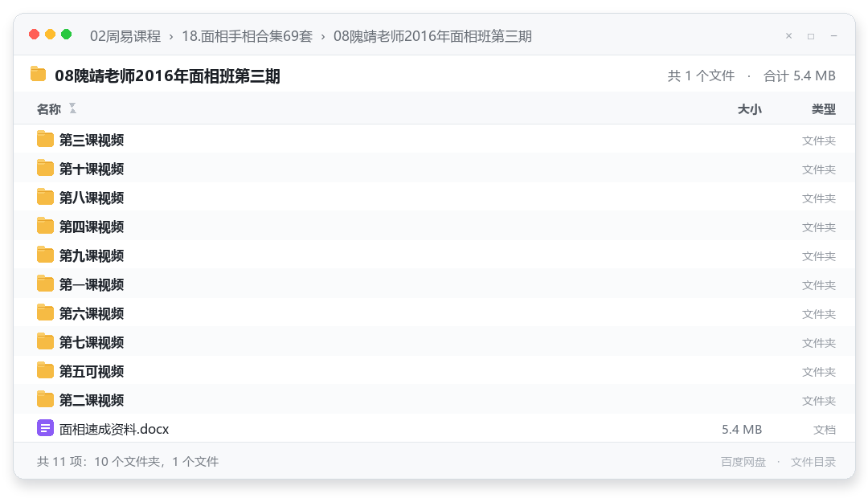The image size is (868, 498).
Task: Click the folder icon of 第六课视频
Action: coord(45,312)
